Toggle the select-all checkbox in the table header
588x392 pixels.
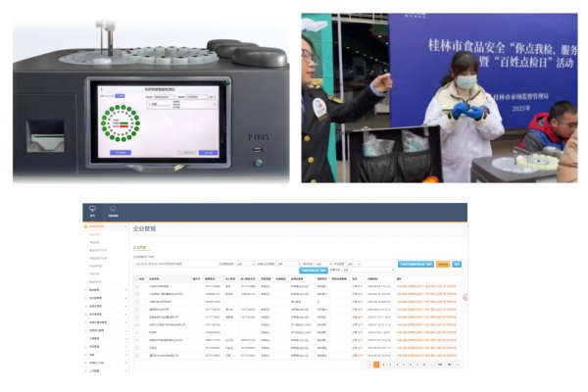[138, 278]
